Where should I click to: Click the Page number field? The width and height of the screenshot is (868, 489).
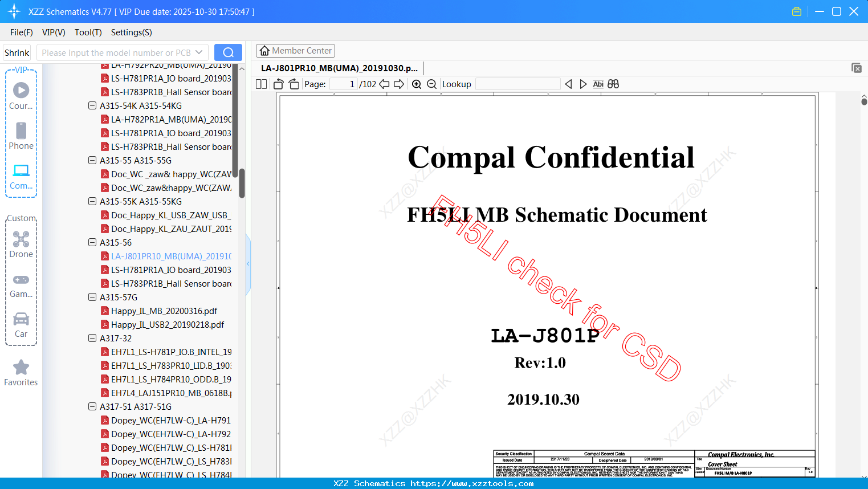[343, 84]
